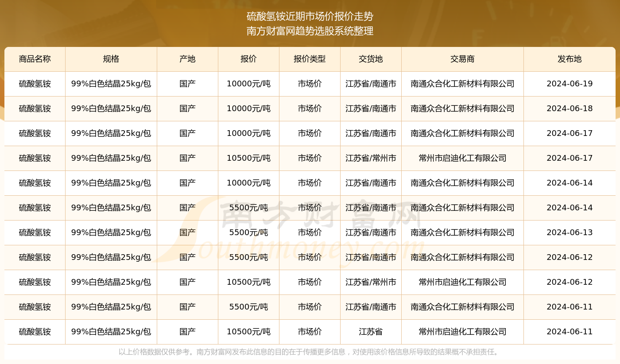Click the 发布地 column header
The width and height of the screenshot is (620, 364).
coord(570,59)
